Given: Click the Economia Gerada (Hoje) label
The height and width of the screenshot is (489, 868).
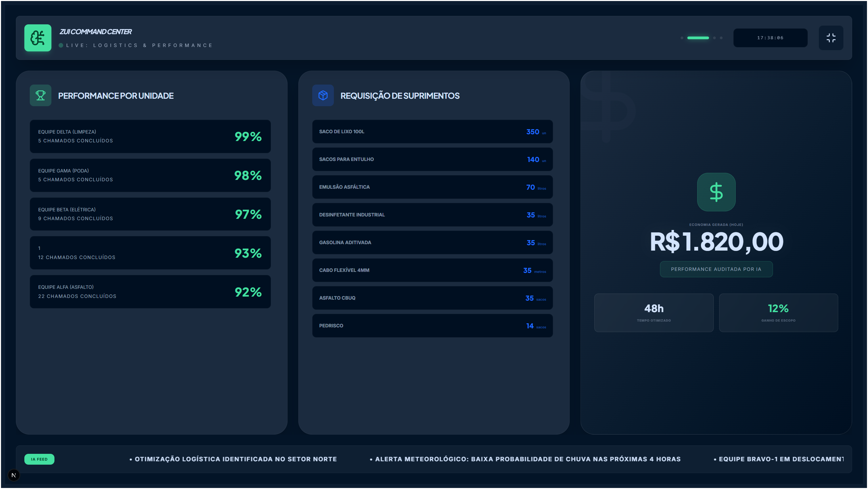Looking at the screenshot, I should point(716,225).
